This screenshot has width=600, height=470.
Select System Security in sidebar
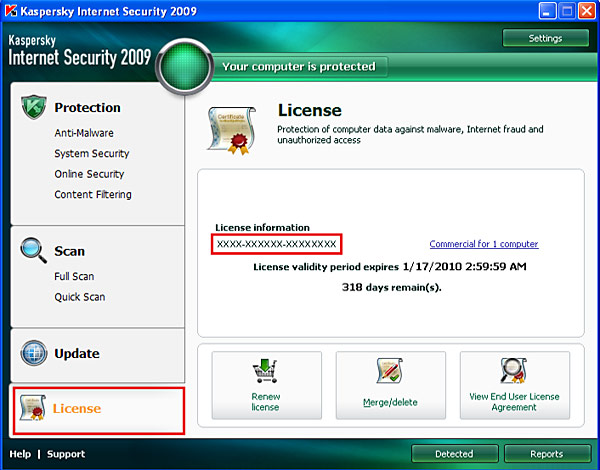point(92,153)
